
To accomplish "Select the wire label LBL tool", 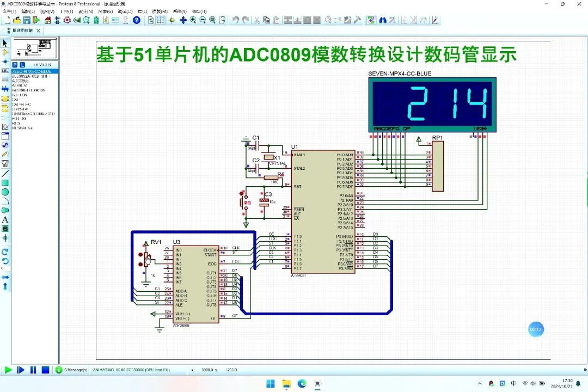I will [x=5, y=71].
